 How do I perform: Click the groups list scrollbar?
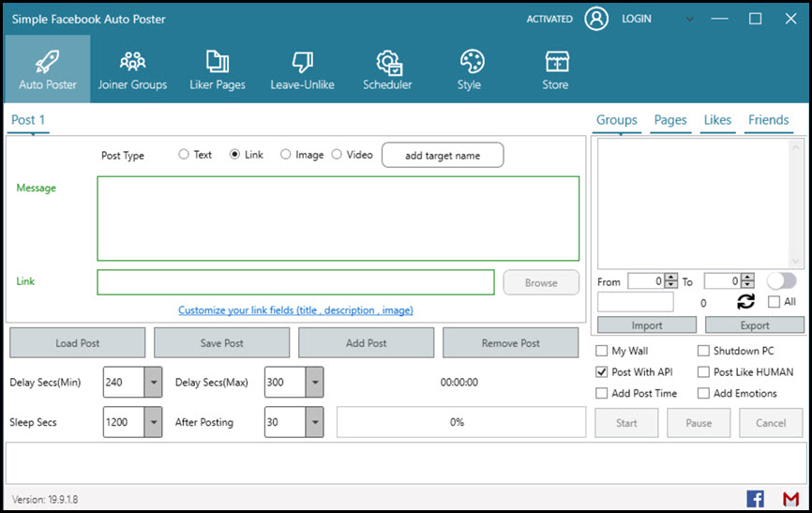(x=795, y=204)
